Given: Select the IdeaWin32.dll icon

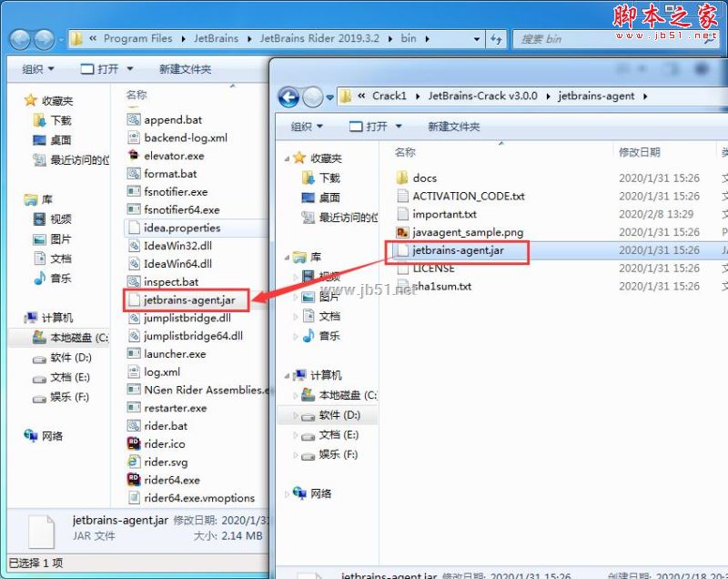Looking at the screenshot, I should (134, 246).
